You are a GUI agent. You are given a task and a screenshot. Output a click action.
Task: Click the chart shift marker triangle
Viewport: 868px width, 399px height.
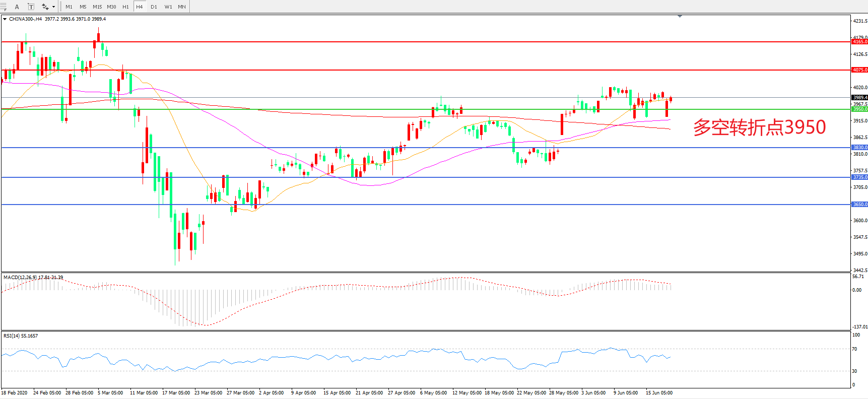pos(680,17)
